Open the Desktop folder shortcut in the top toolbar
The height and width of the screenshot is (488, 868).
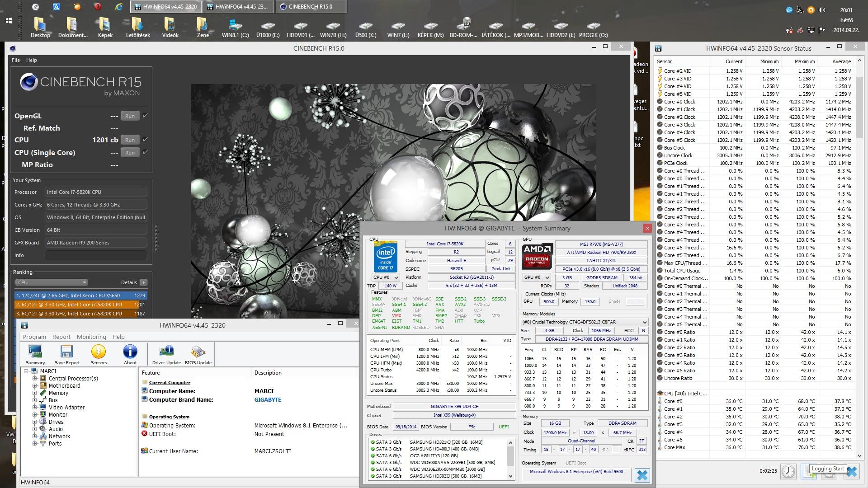tap(40, 27)
